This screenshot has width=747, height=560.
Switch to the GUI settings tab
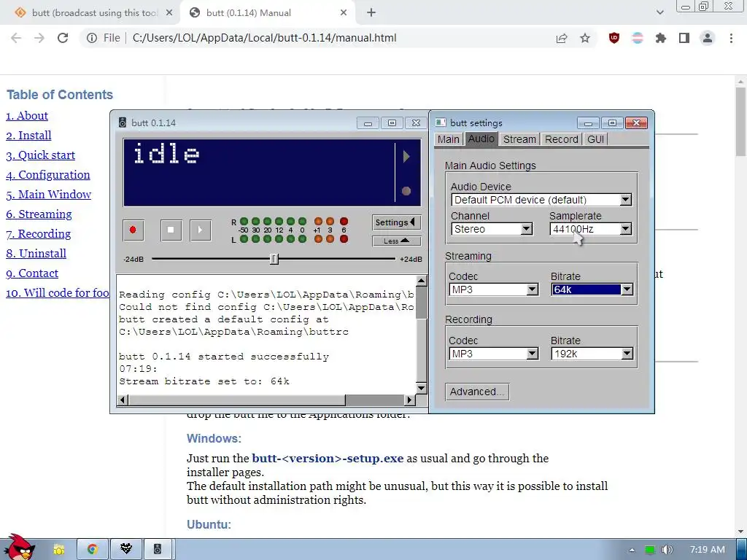pos(595,139)
